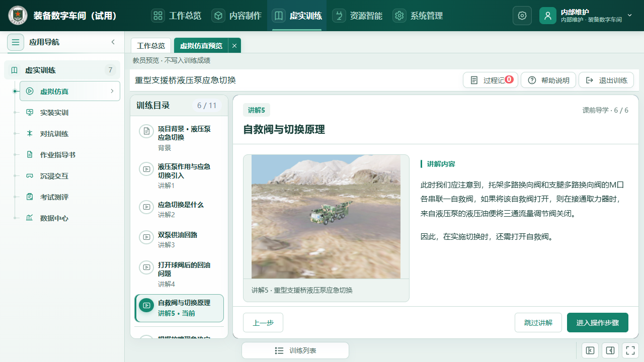Click the settings gear icon in header
Viewport: 644px width, 362px height.
point(522,16)
